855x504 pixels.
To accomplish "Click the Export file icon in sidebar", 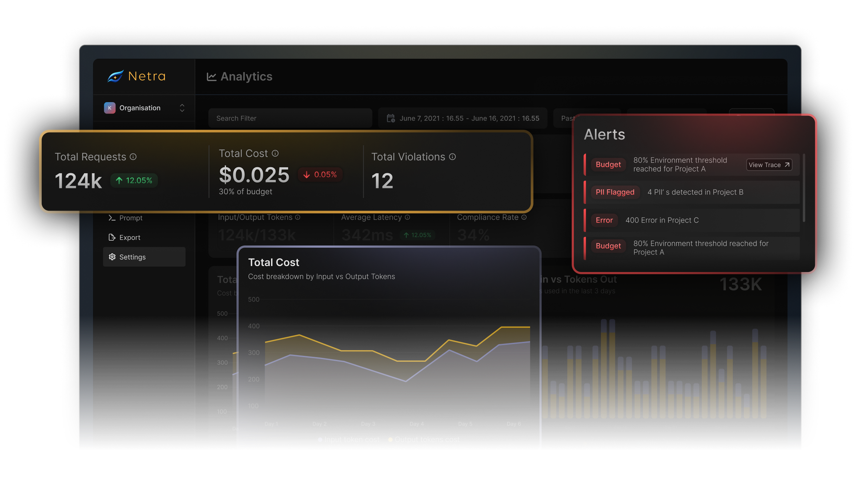I will (112, 237).
